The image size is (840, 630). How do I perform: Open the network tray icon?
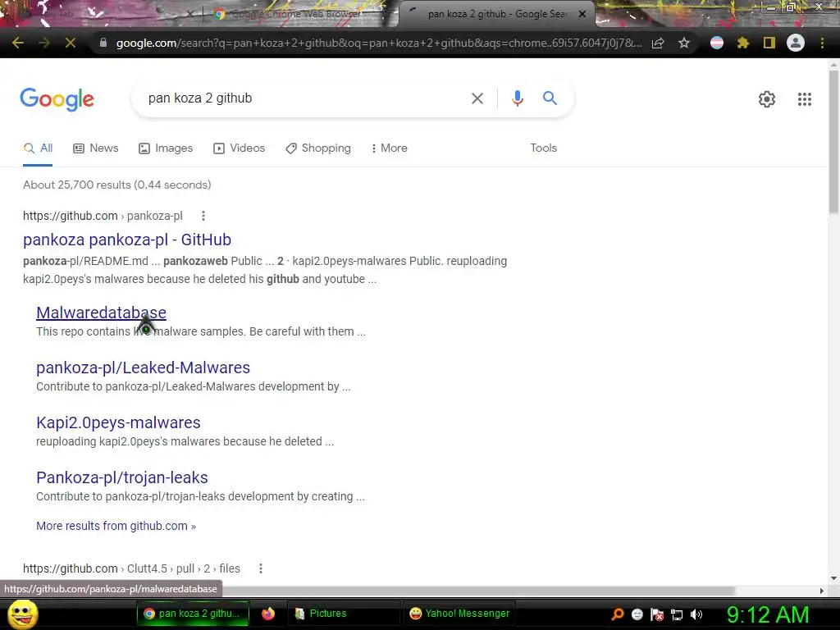point(677,615)
